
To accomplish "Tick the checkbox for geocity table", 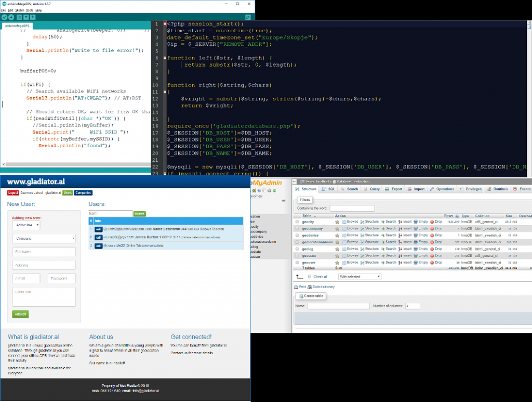I will pyautogui.click(x=297, y=222).
